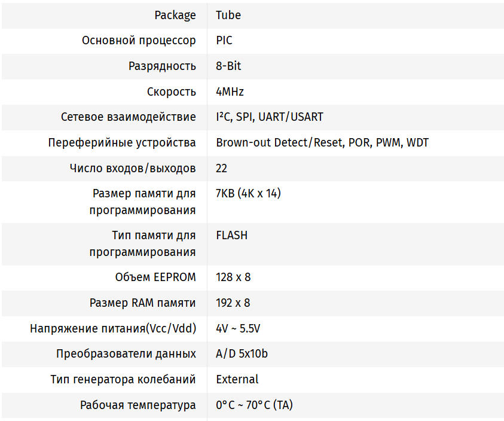This screenshot has width=504, height=421.
Task: Click the "128 x 8" EEPROM value
Action: click(x=233, y=277)
